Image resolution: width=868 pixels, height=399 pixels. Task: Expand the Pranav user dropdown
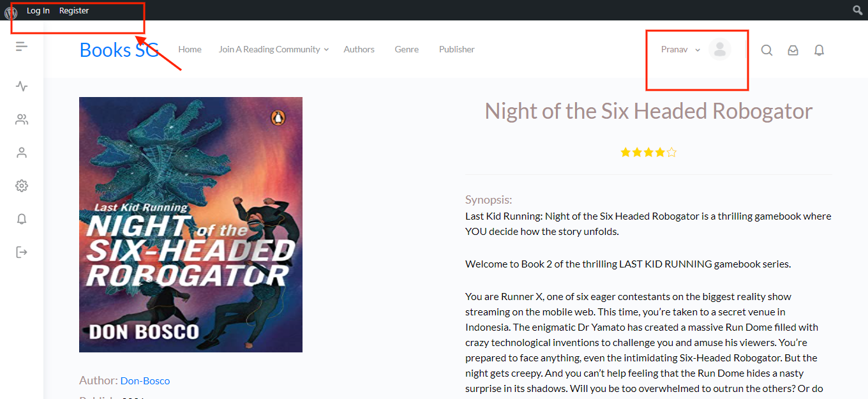coord(680,49)
